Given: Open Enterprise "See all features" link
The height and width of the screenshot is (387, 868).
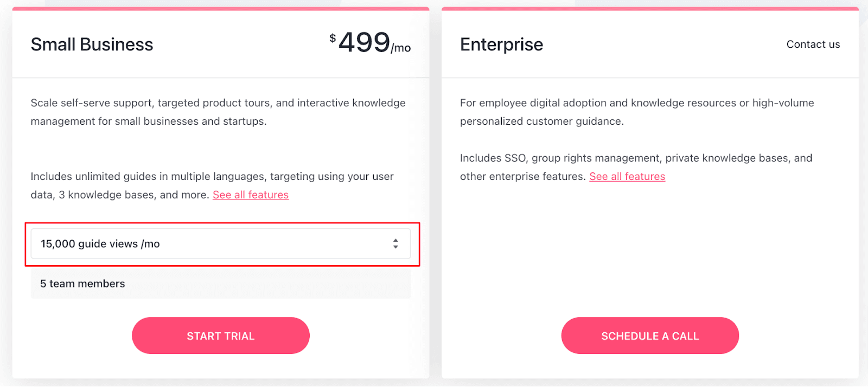Looking at the screenshot, I should coord(627,177).
